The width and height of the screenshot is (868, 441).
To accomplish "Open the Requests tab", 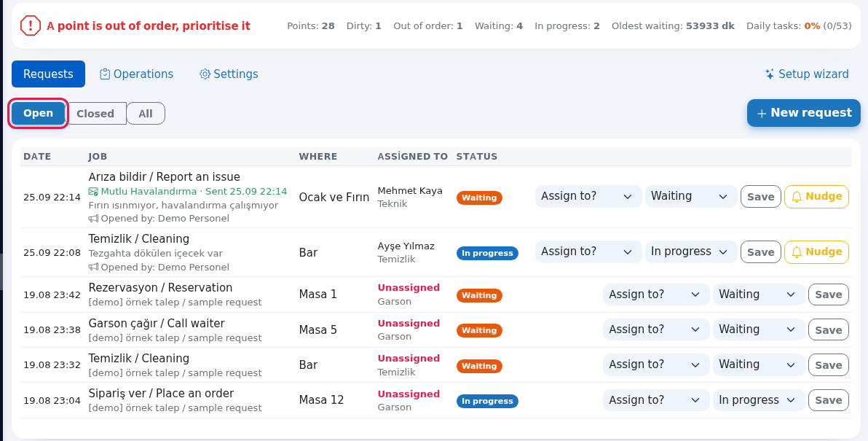I will coord(48,74).
